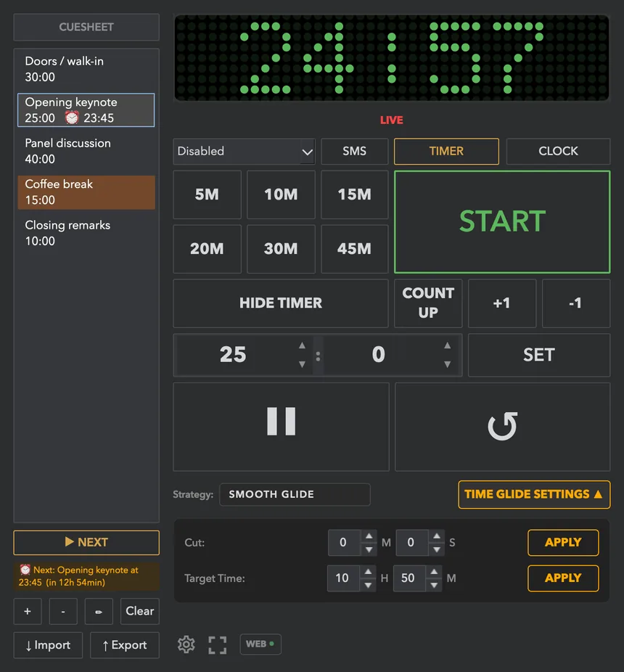This screenshot has width=624, height=672.
Task: Click the red LIVE indicator
Action: click(392, 120)
